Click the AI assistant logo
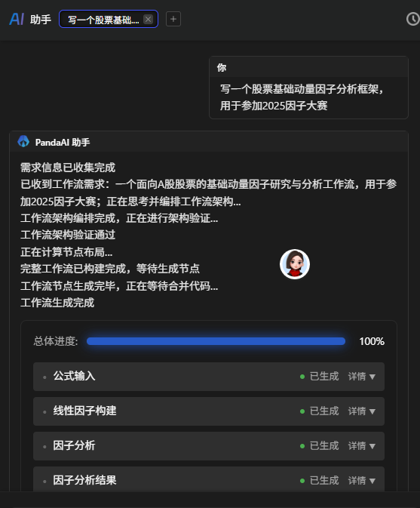The width and height of the screenshot is (420, 508). (17, 19)
